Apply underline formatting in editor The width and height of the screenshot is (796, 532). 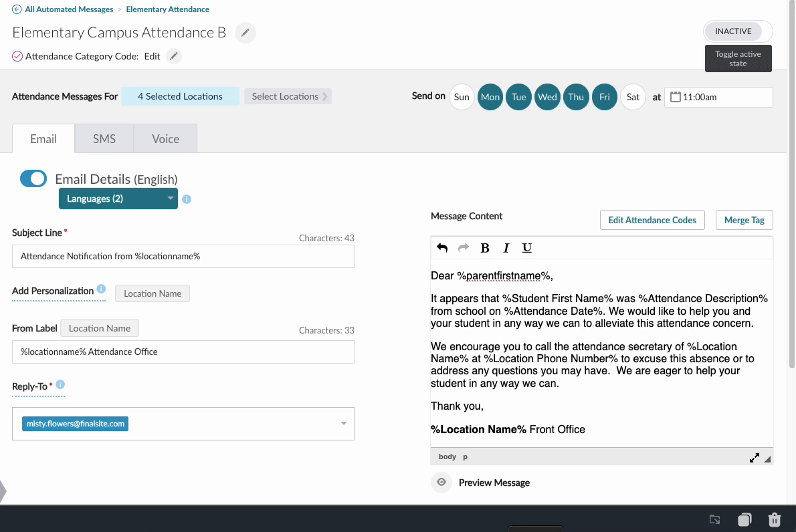pos(527,248)
